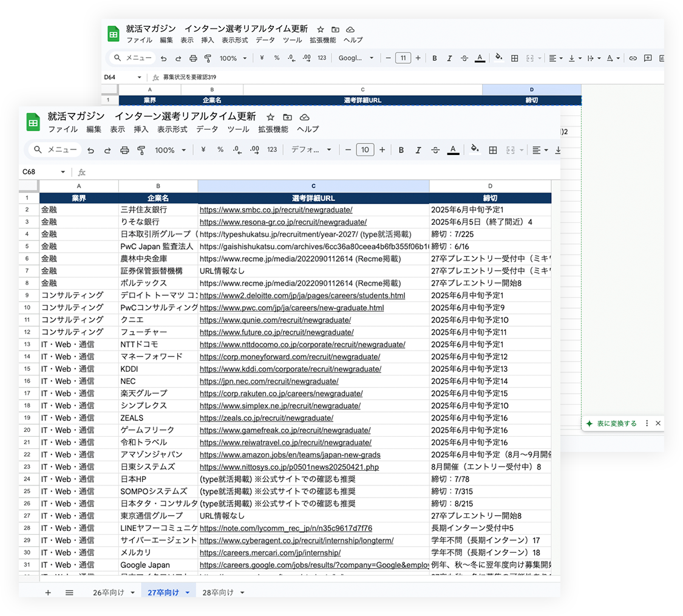
Task: Add a comment from back window toolbar
Action: [x=648, y=58]
